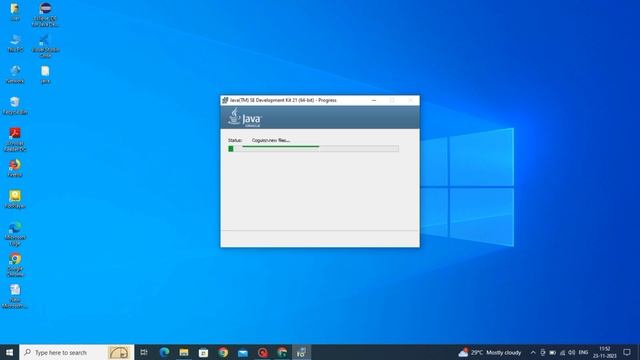Open the notification center icon
Viewport: 640px width, 360px height.
[627, 352]
